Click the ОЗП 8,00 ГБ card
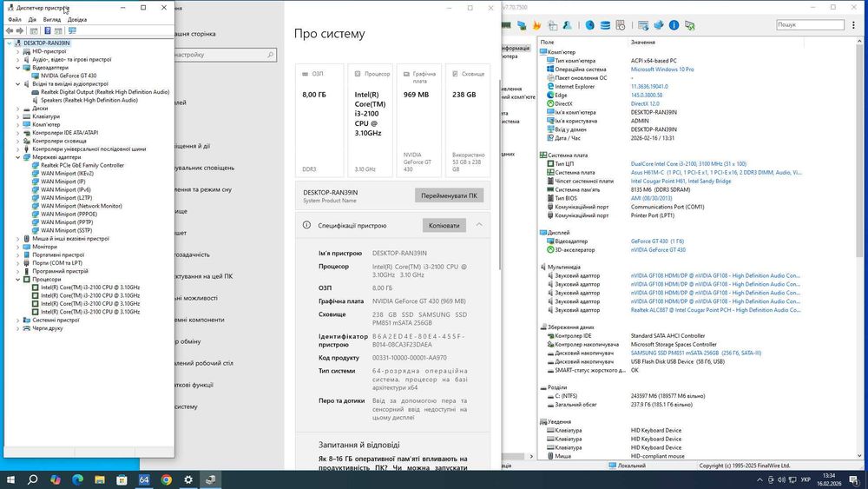This screenshot has height=489, width=868. click(x=319, y=121)
